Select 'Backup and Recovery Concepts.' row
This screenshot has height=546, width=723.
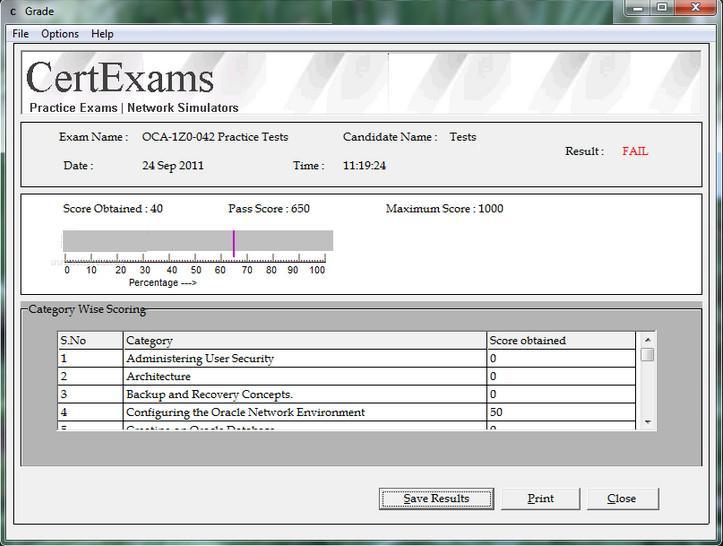coord(346,394)
